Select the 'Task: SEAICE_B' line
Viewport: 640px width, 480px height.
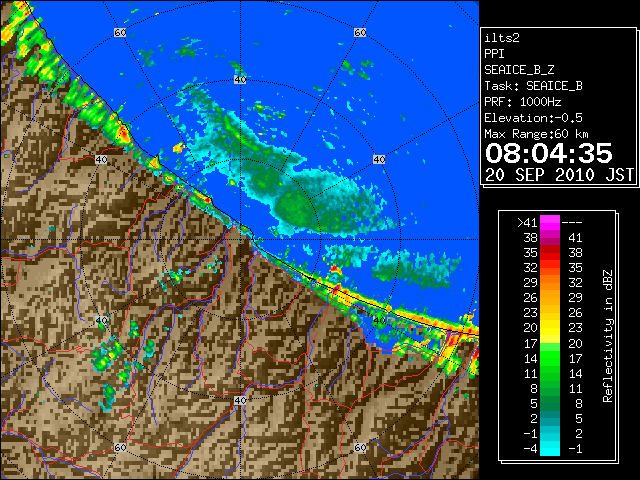533,86
